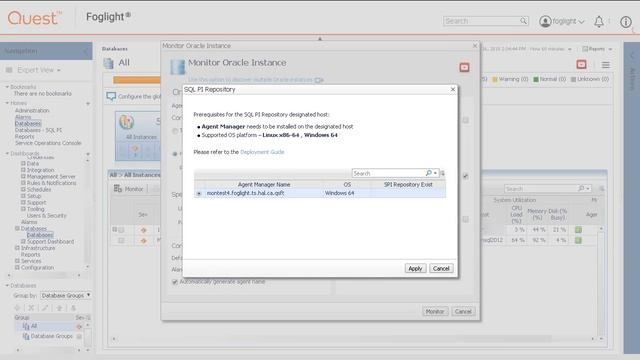640x360 pixels.
Task: Open the Reports dropdown
Action: 597,49
